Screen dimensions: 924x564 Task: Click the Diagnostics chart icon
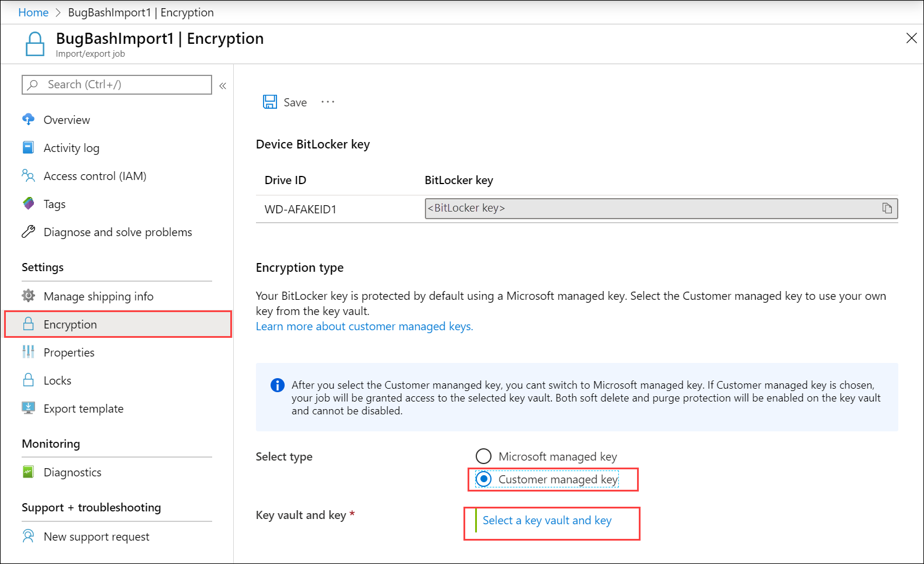pyautogui.click(x=28, y=472)
